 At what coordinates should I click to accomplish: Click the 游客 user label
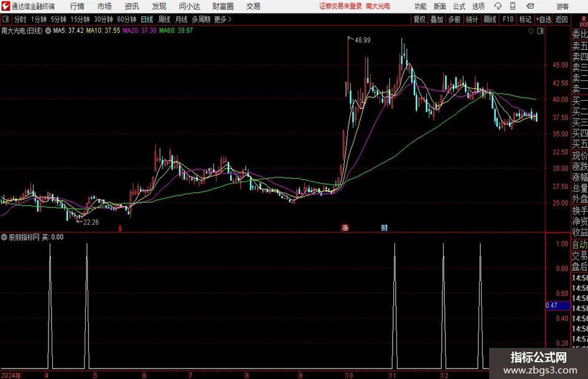point(562,6)
